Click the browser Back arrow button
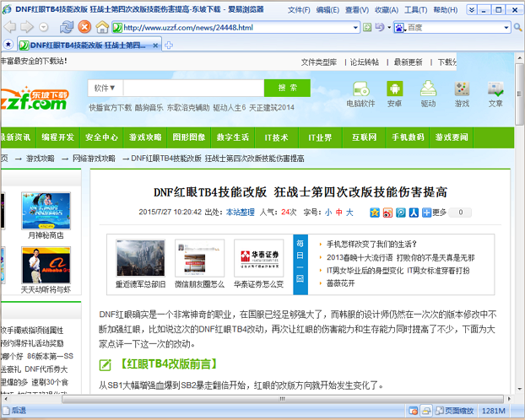Screen dimensions: 525x420 pyautogui.click(x=10, y=27)
